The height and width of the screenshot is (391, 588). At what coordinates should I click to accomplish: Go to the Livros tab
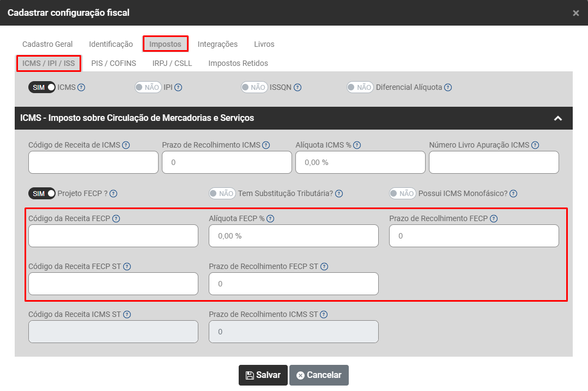(x=264, y=44)
